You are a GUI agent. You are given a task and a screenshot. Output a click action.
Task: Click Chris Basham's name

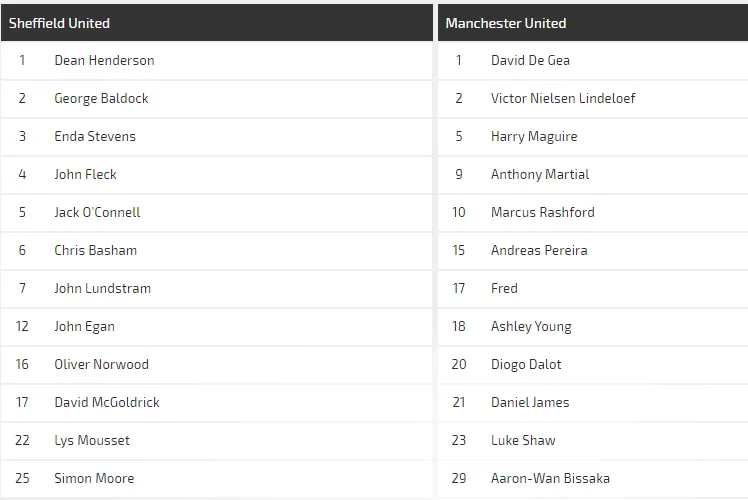pos(95,250)
